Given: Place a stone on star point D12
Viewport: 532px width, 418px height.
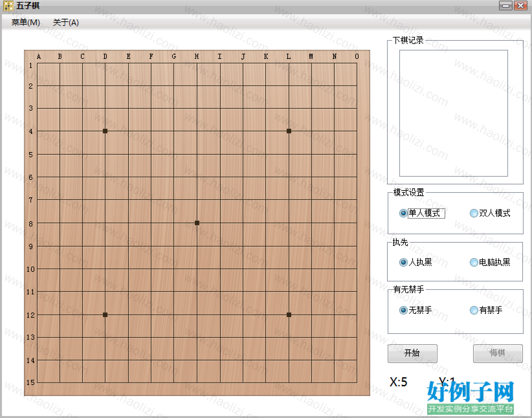Looking at the screenshot, I should click(x=105, y=315).
